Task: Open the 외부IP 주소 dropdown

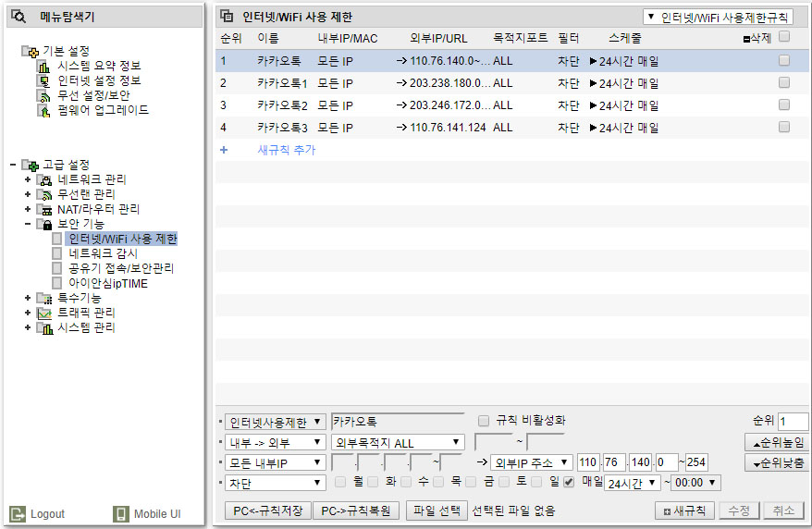Action: (531, 462)
